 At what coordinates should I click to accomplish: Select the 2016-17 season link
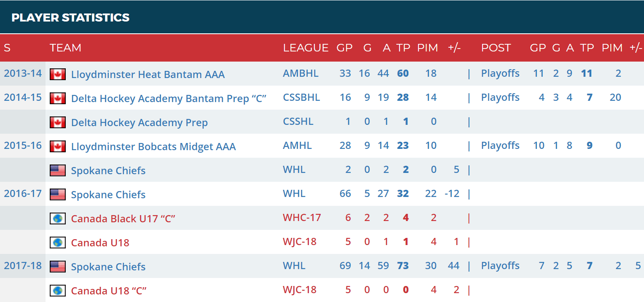click(23, 194)
